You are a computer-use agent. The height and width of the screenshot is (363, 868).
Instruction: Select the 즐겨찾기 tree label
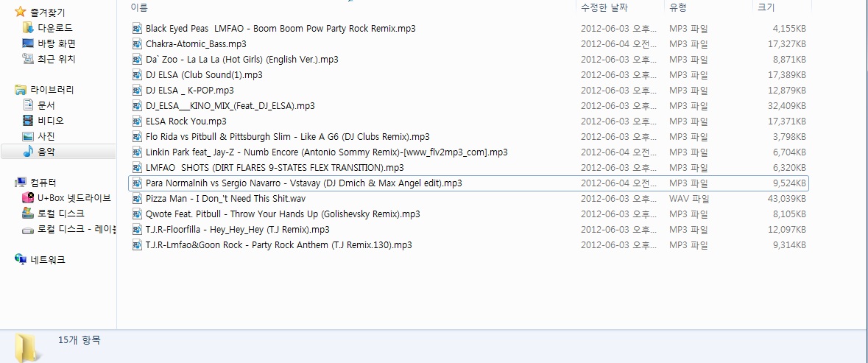click(48, 13)
